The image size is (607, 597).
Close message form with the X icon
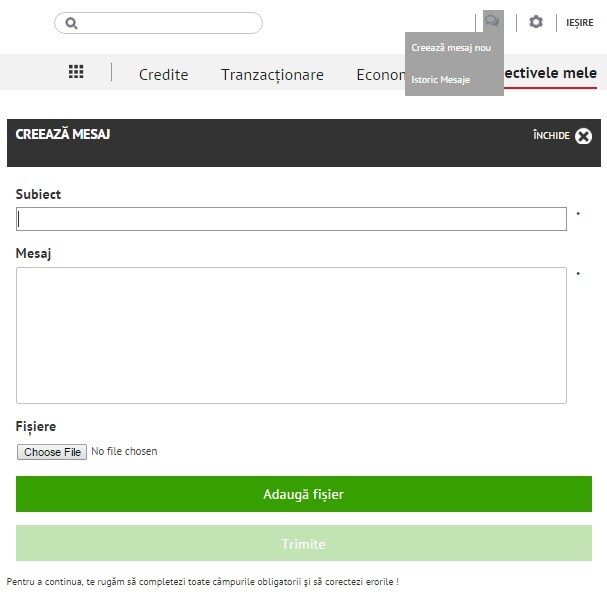click(583, 136)
